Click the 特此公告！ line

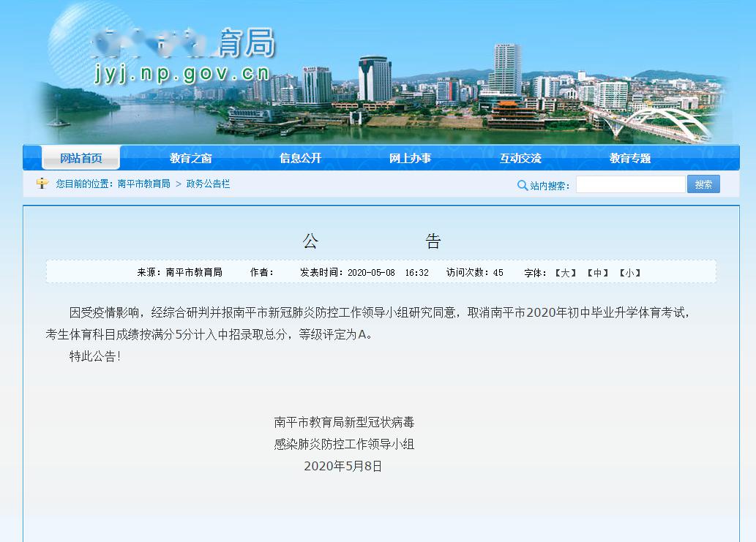(x=94, y=356)
